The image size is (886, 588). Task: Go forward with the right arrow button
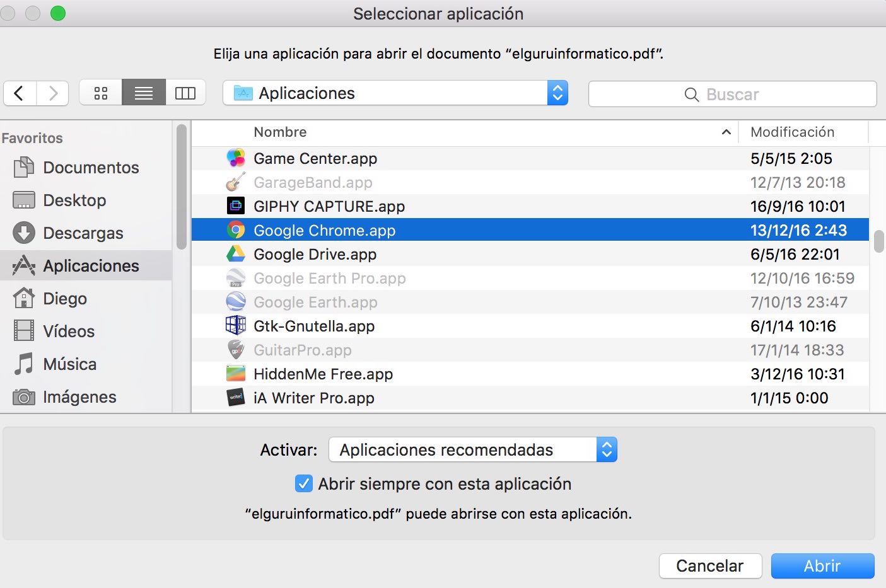coord(53,93)
